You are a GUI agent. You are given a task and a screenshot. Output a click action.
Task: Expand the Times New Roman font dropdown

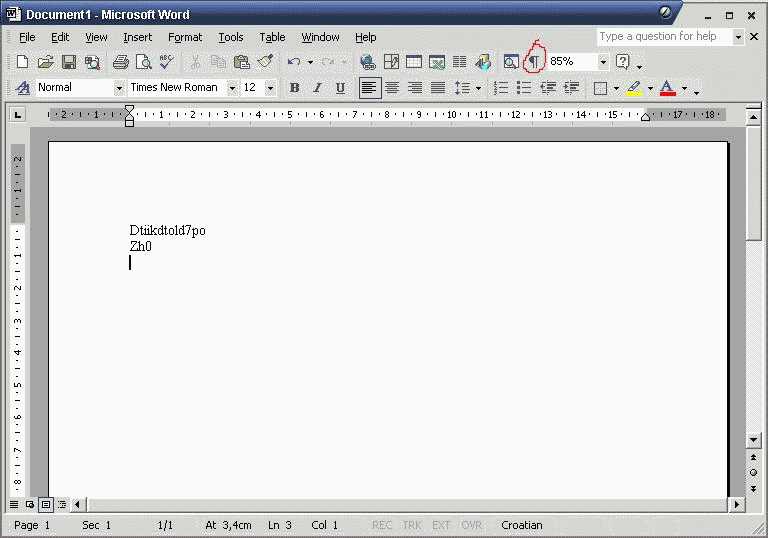(232, 88)
